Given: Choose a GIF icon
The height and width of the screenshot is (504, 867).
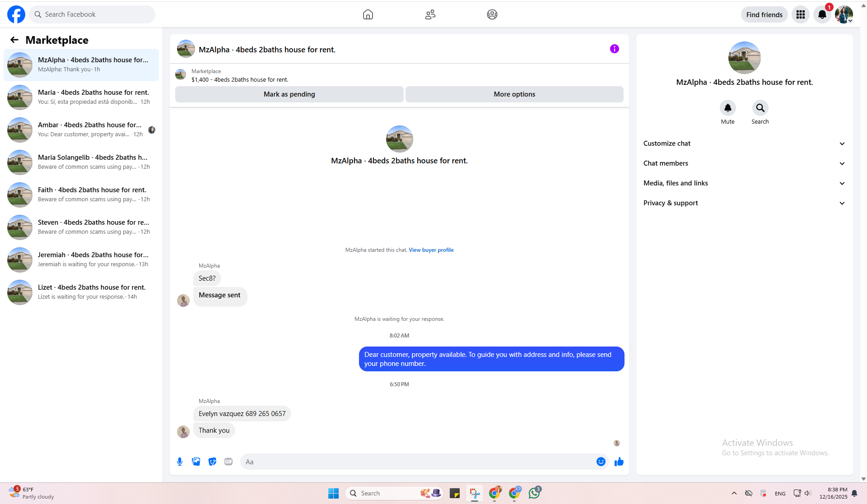Looking at the screenshot, I should click(228, 462).
